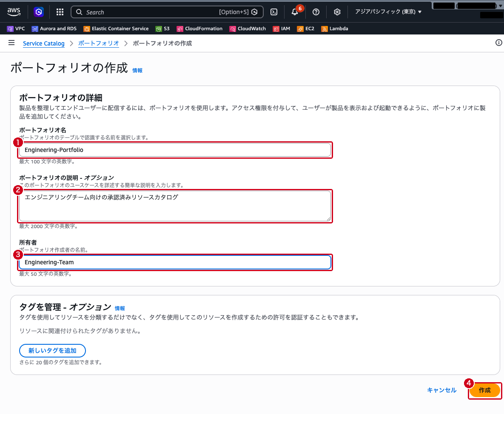Go to Service Catalog breadcrumb link
504x429 pixels.
pos(44,43)
